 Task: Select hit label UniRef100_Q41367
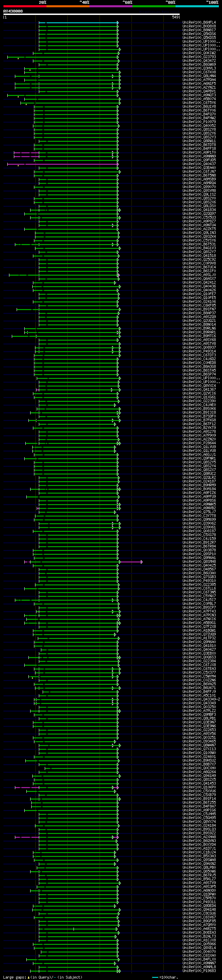tap(199, 390)
